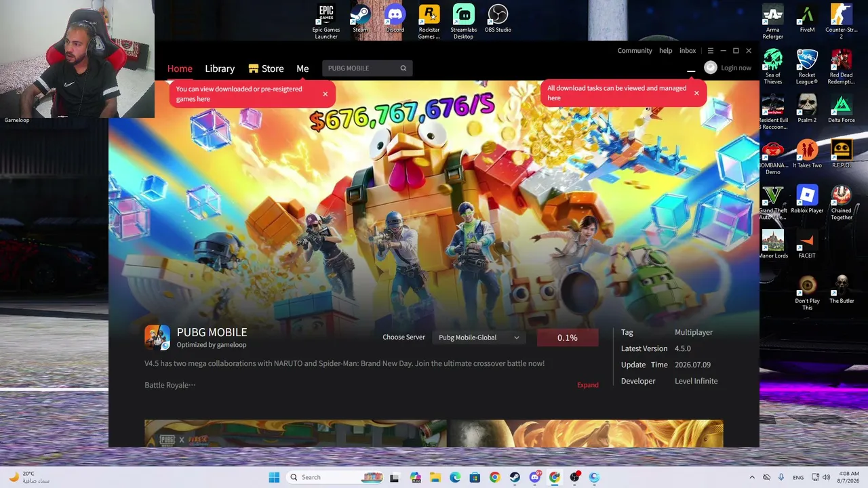Show hidden system tray icons
Image resolution: width=868 pixels, height=488 pixels.
point(751,477)
